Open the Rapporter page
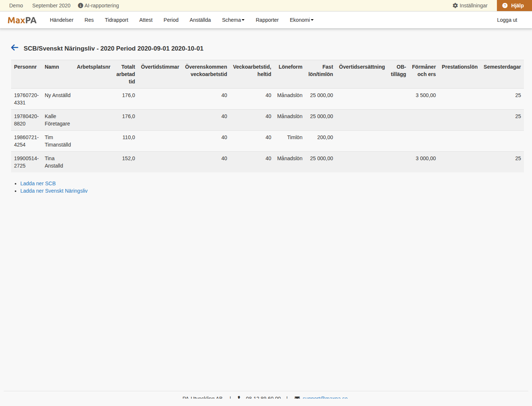532x406 pixels. point(267,20)
